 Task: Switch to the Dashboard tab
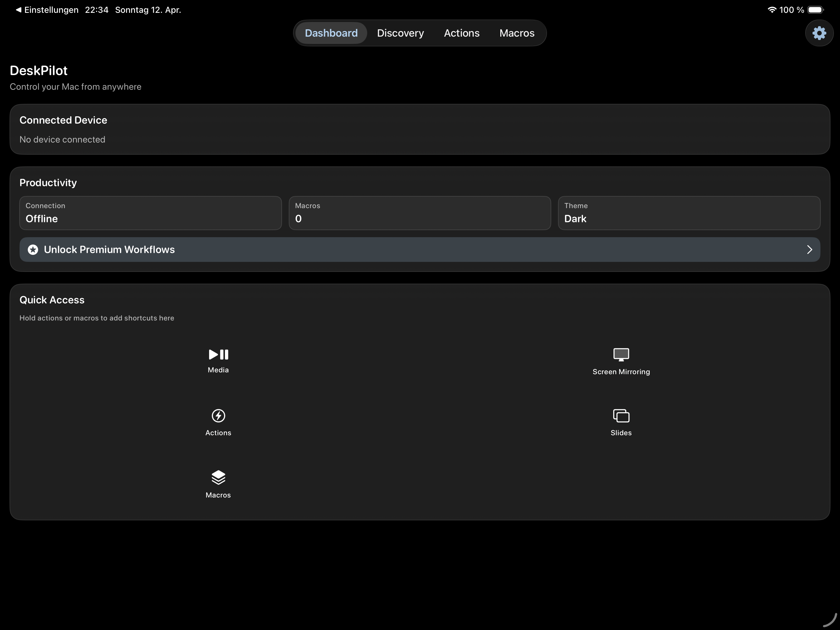(331, 33)
